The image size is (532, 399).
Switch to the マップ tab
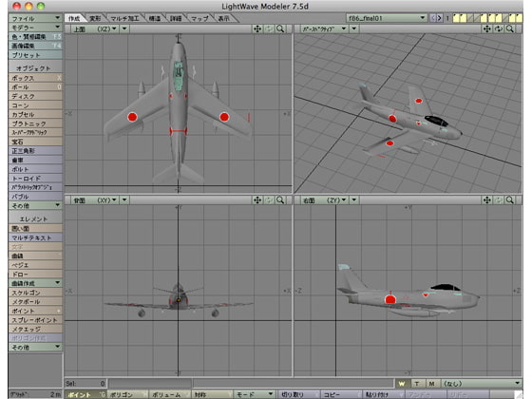pos(199,18)
